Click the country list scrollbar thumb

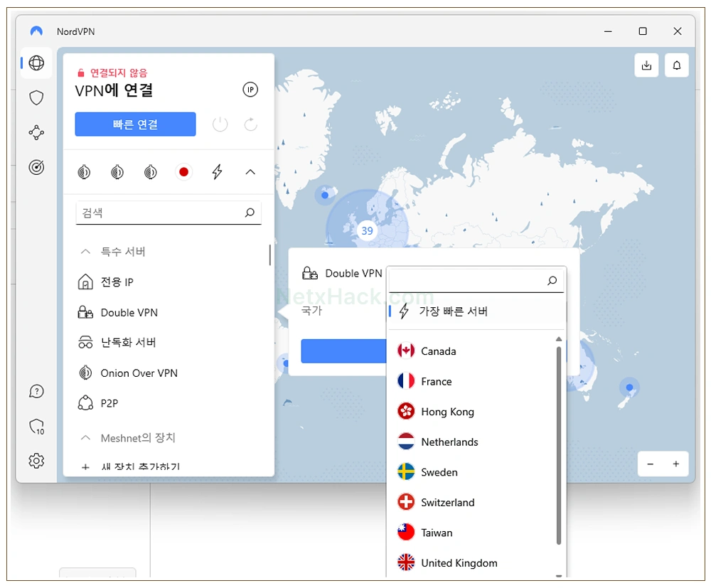pos(559,445)
